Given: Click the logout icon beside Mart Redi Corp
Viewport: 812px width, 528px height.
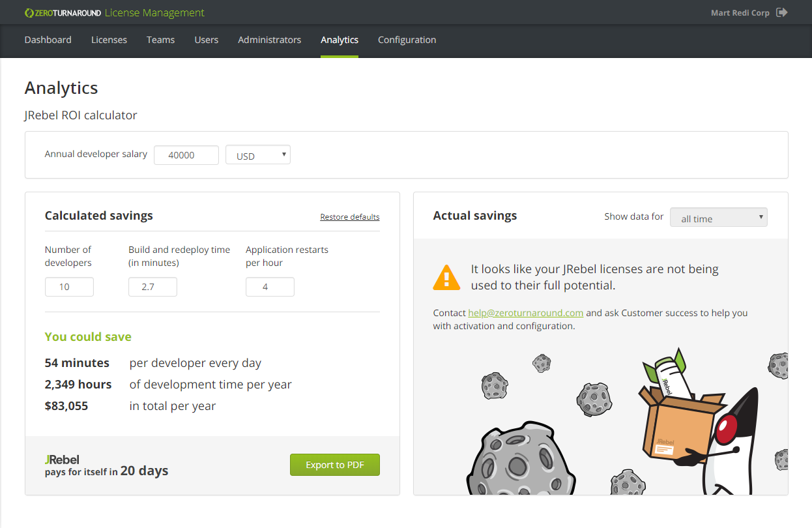Looking at the screenshot, I should [x=782, y=12].
